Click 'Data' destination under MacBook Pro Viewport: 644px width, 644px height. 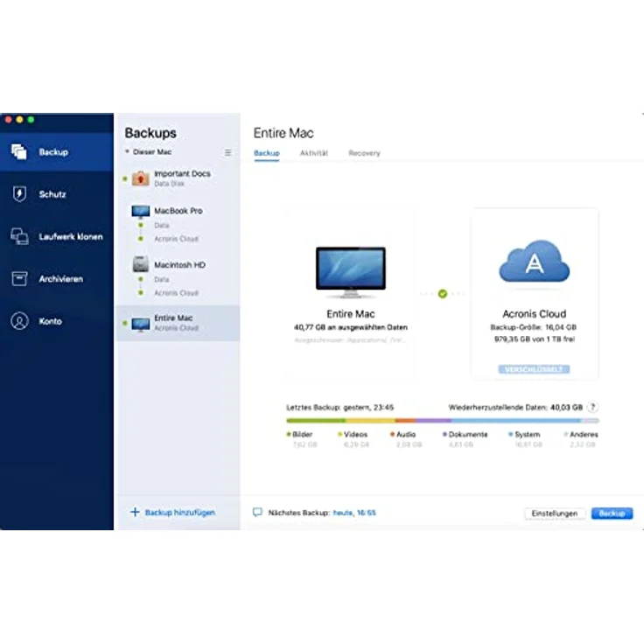tap(161, 226)
